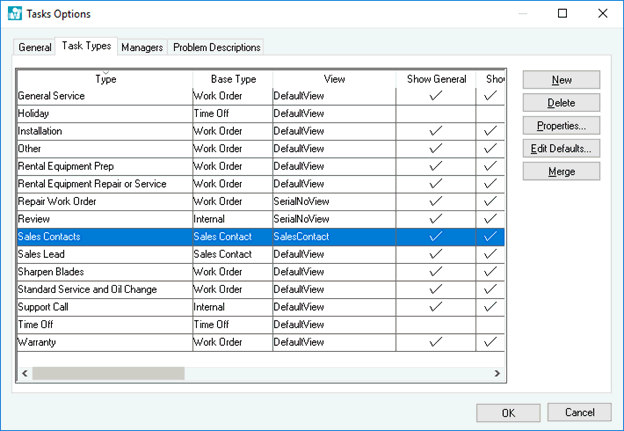Screen dimensions: 624x431
Task: Toggle Show General check for Review
Action: point(436,219)
